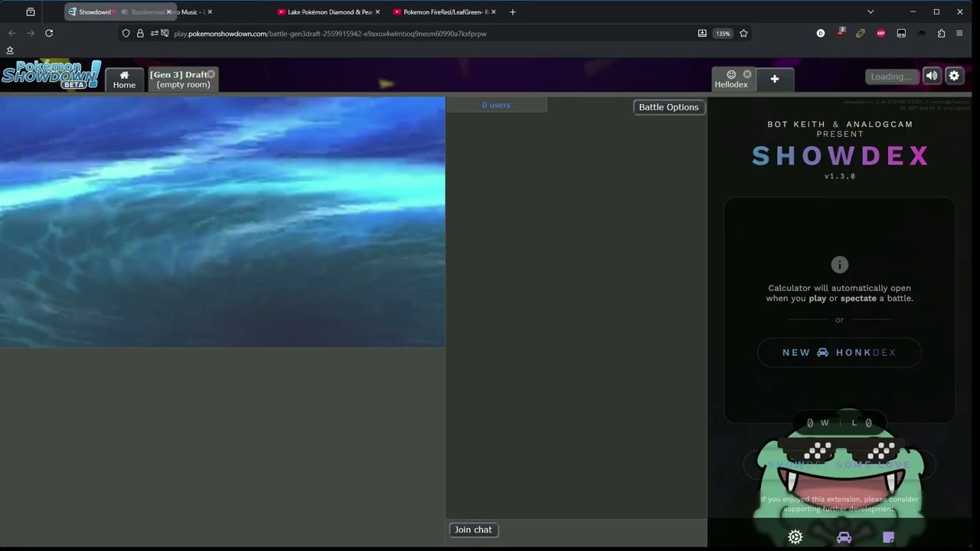Screen dimensions: 980x551
Task: Close the Hellodex tab
Action: click(747, 74)
